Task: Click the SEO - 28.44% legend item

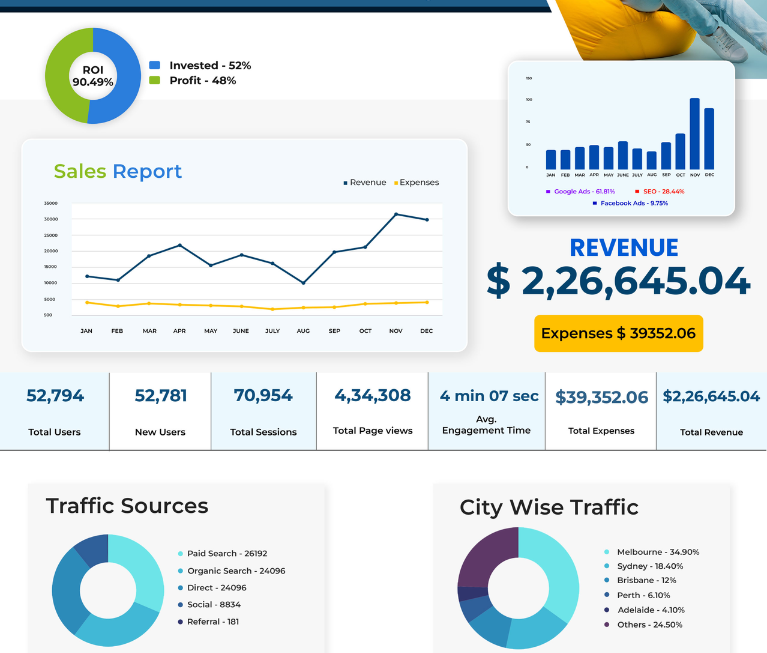Action: point(659,191)
